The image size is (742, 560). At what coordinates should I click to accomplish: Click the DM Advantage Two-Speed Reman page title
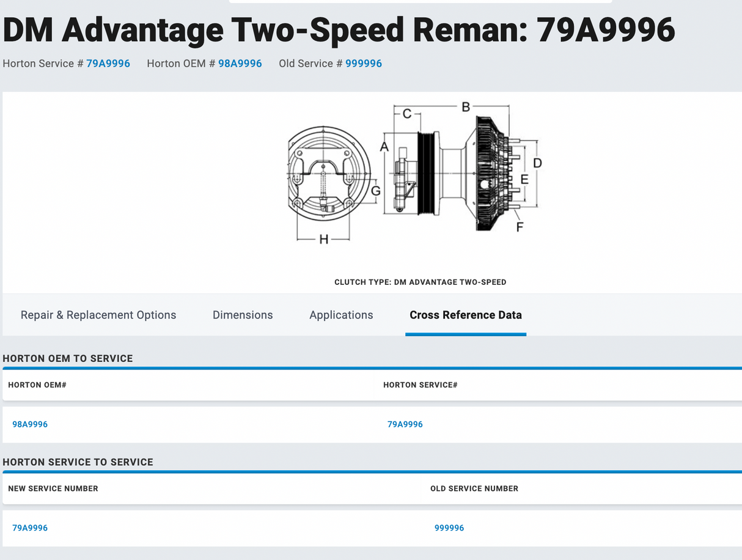[x=339, y=29]
